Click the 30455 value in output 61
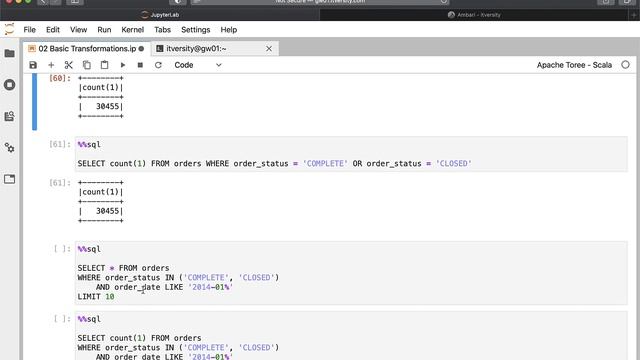640x360 pixels. [108, 211]
